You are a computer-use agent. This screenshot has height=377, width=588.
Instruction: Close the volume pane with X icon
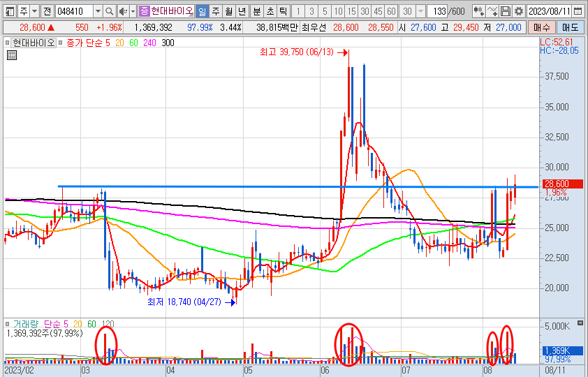click(580, 323)
